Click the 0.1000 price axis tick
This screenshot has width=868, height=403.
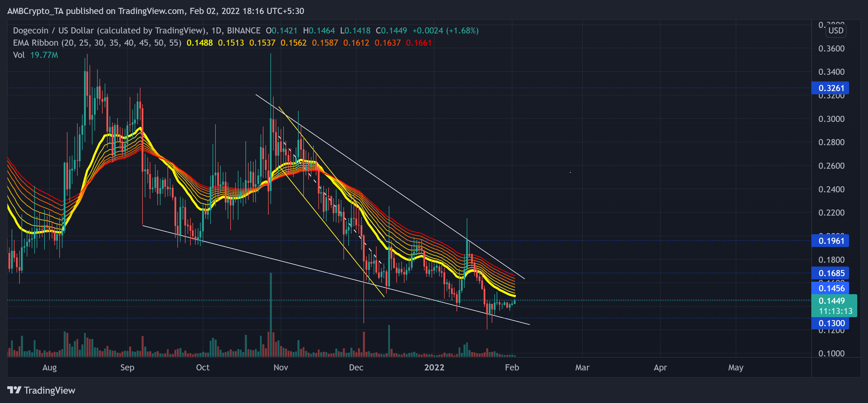tap(831, 354)
